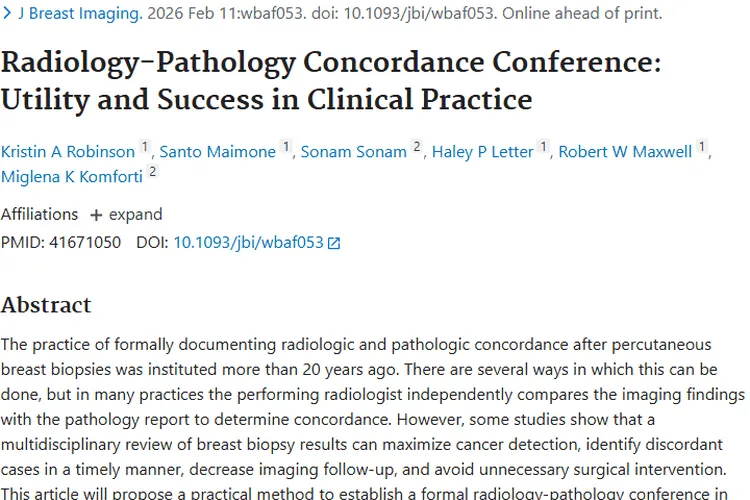Open author Haley P Letter's link
The image size is (750, 500).
point(483,152)
